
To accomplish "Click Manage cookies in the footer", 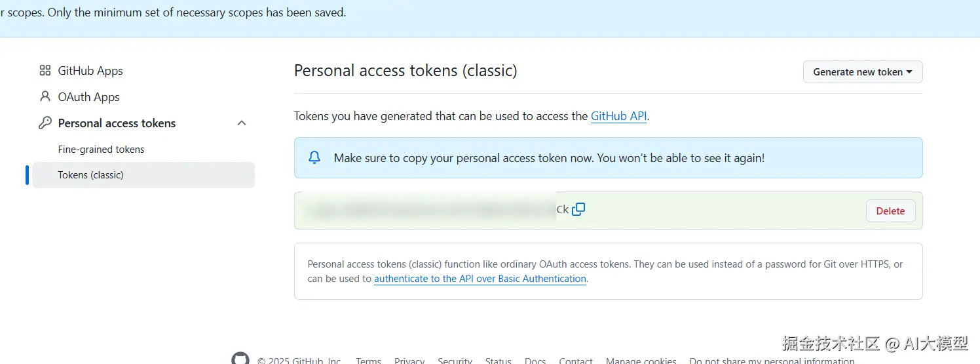I will click(x=641, y=361).
